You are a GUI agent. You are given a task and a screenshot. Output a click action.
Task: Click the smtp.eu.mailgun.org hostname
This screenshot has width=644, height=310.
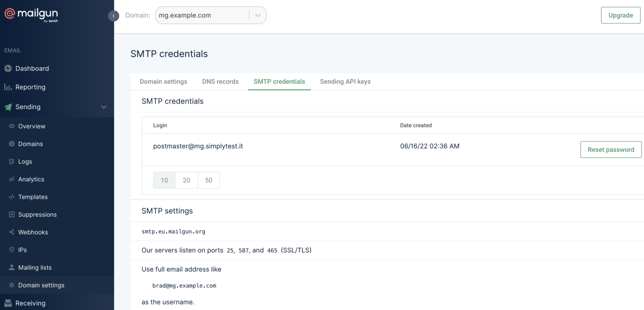[x=173, y=231]
